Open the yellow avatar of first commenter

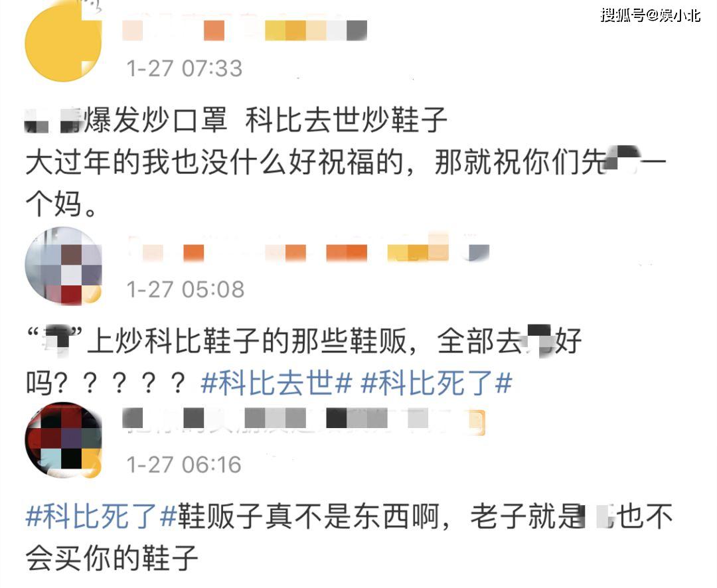coord(63,43)
